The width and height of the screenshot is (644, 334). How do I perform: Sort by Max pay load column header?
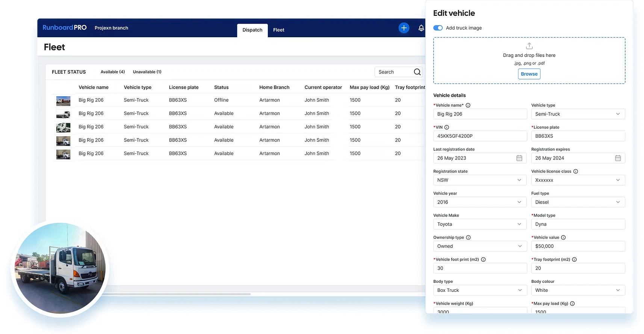click(369, 87)
